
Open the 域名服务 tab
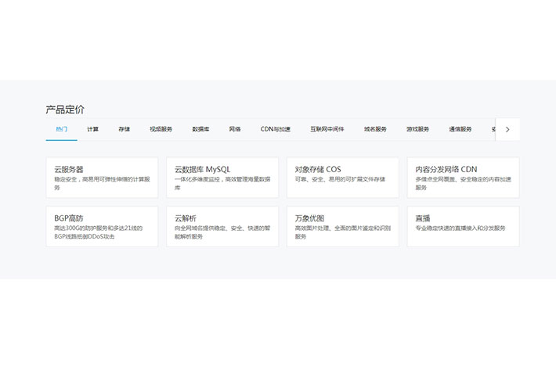(x=375, y=129)
